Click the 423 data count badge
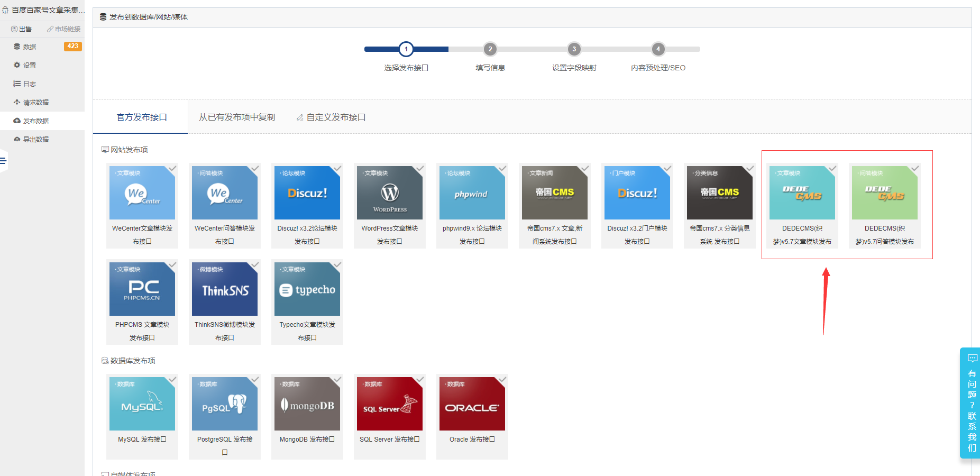The width and height of the screenshot is (980, 476). (73, 47)
